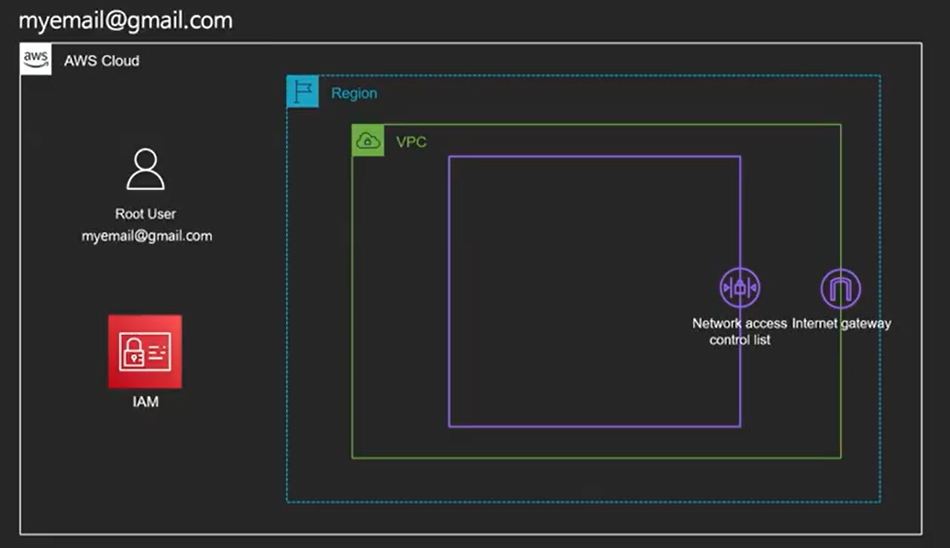Image resolution: width=950 pixels, height=548 pixels.
Task: Click the 'Network access control list' caption
Action: (x=740, y=332)
